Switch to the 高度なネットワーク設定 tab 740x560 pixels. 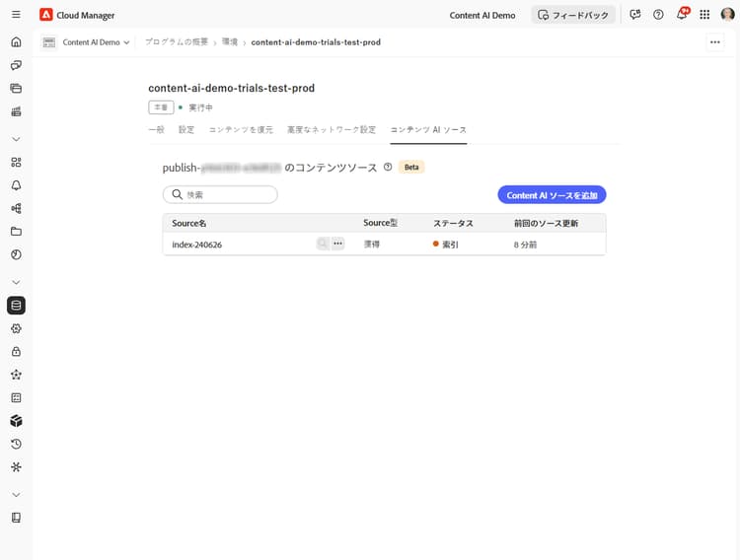click(x=332, y=130)
